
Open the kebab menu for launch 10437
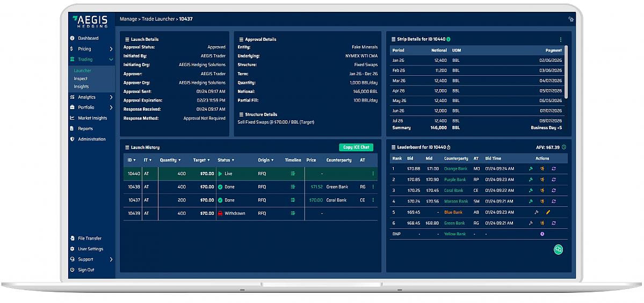point(373,200)
